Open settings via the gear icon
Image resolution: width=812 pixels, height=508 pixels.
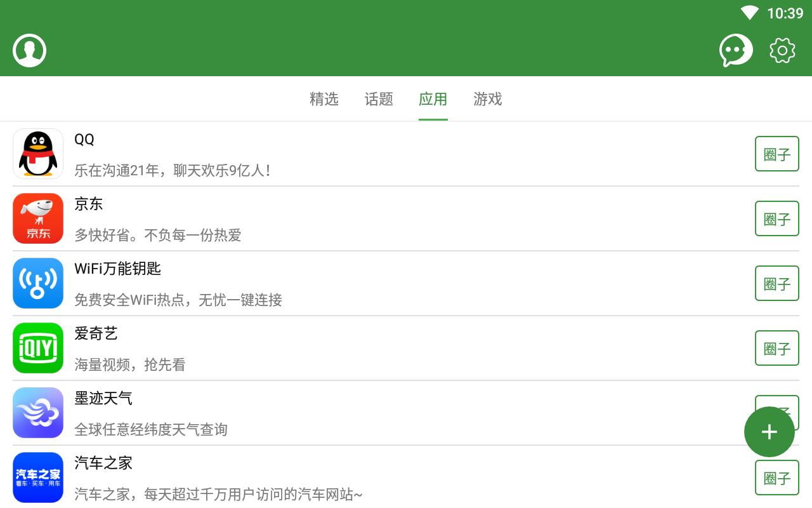(782, 51)
